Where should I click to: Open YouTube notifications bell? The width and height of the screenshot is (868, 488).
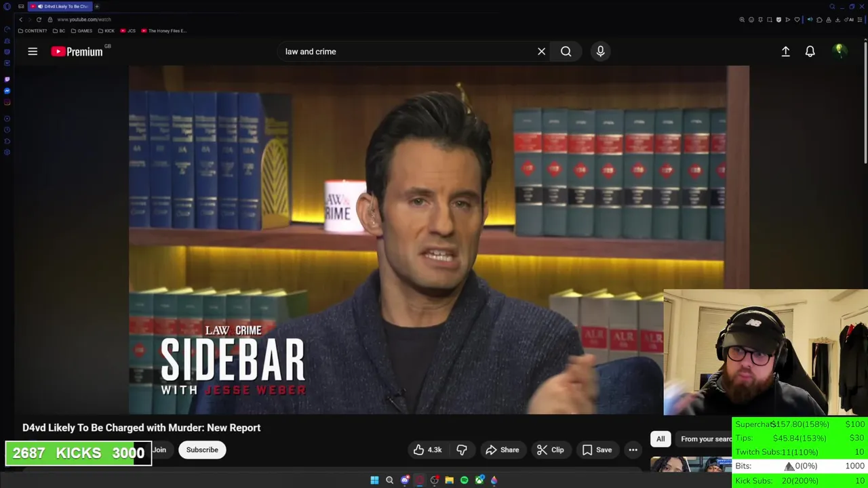(810, 52)
